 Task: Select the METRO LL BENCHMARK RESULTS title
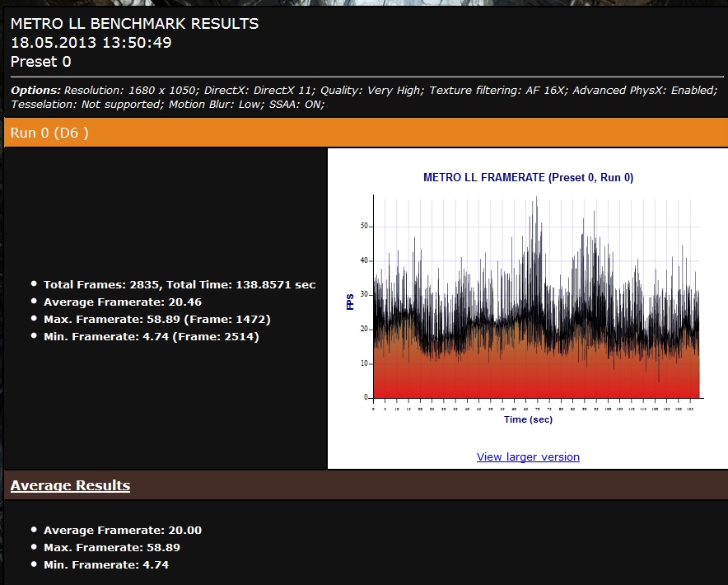click(x=134, y=24)
